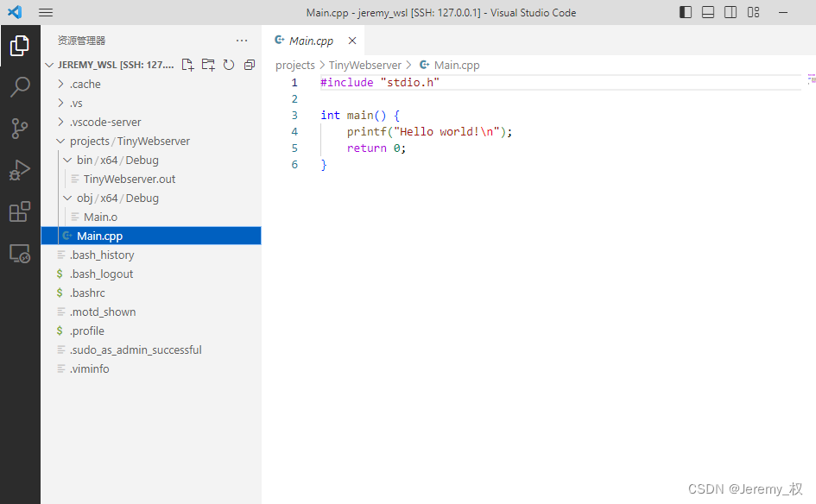The width and height of the screenshot is (816, 504).
Task: Click the VS Code logo icon
Action: (x=15, y=12)
